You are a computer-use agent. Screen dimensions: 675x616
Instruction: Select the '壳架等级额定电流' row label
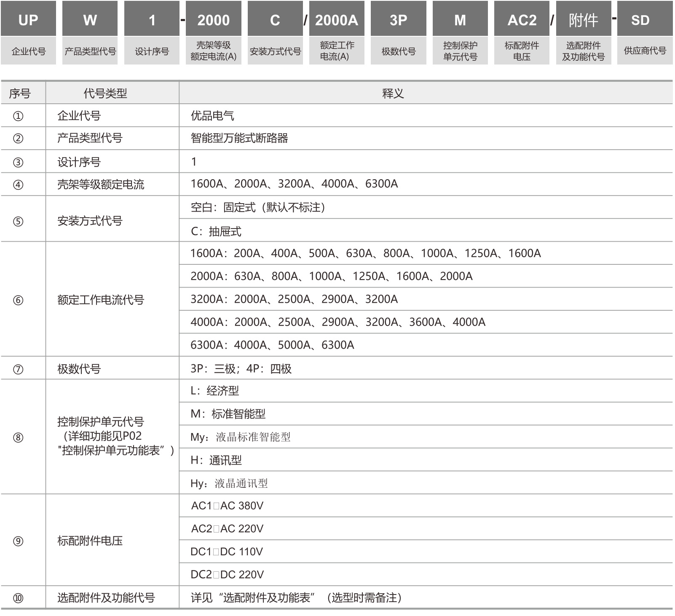[x=101, y=184]
